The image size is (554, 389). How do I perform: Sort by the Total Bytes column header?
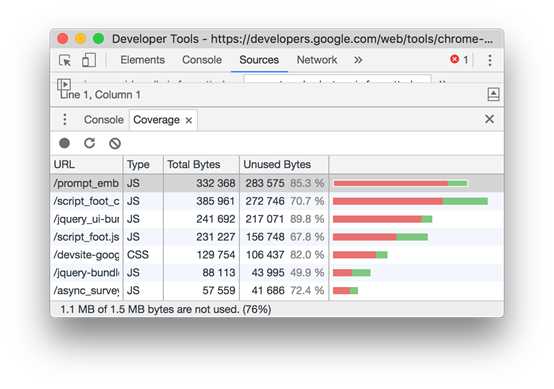click(x=201, y=164)
